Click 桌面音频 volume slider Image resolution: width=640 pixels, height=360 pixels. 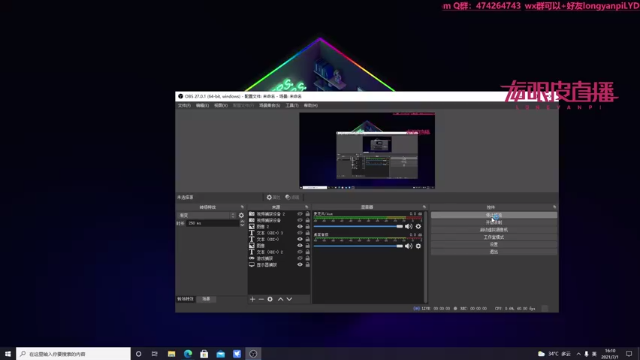[358, 246]
